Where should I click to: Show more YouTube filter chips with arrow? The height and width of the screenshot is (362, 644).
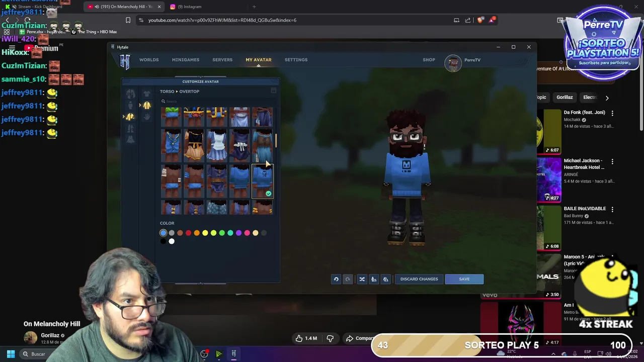pos(607,98)
